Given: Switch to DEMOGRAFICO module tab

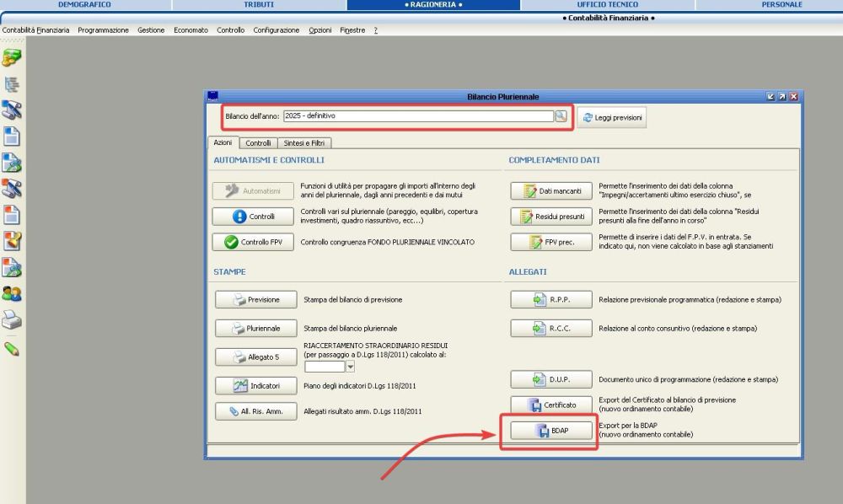Looking at the screenshot, I should click(84, 4).
